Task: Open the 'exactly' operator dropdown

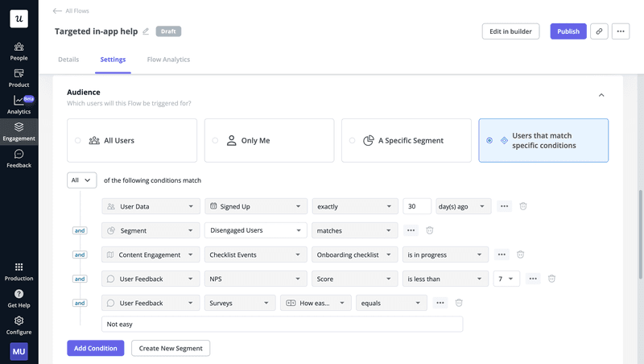Action: 355,206
